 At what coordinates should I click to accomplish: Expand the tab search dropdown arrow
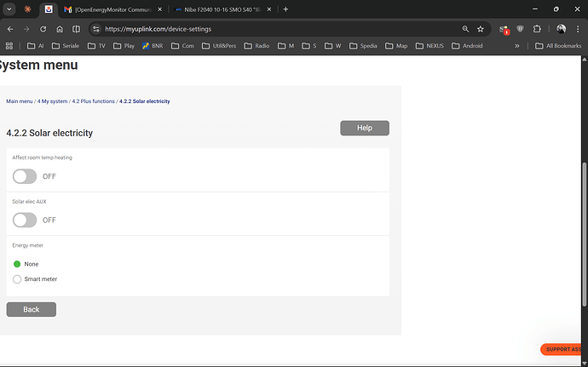point(9,9)
